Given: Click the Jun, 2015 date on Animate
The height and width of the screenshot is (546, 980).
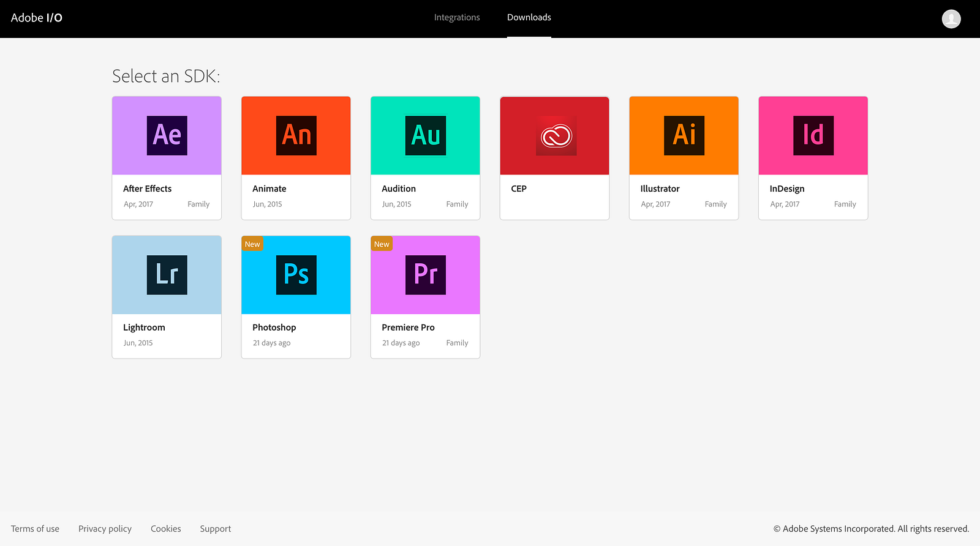Looking at the screenshot, I should pyautogui.click(x=268, y=204).
